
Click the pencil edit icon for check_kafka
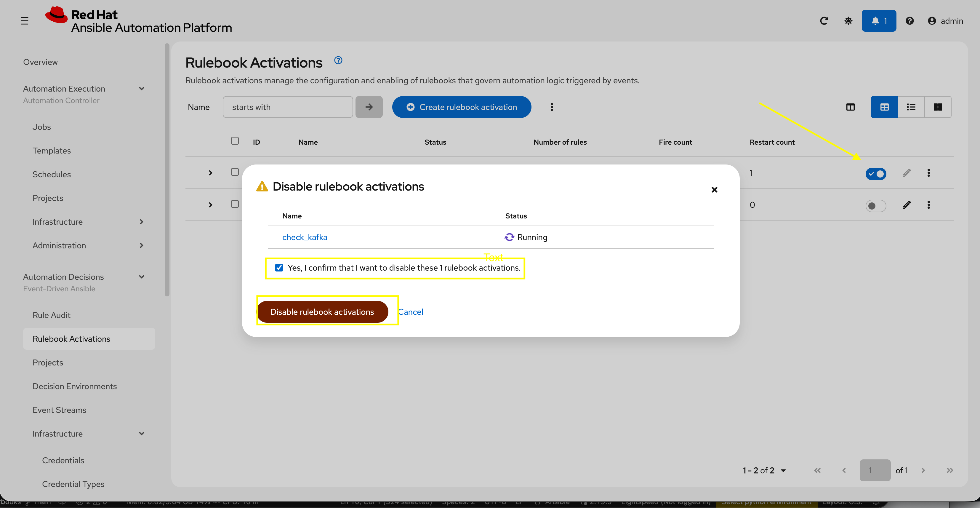click(907, 172)
